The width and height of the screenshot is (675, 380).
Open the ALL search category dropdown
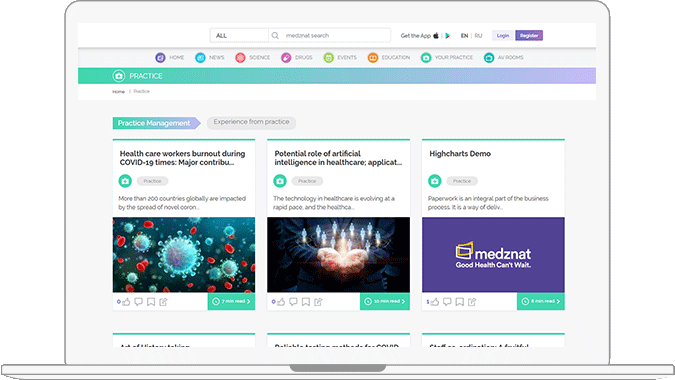point(239,35)
